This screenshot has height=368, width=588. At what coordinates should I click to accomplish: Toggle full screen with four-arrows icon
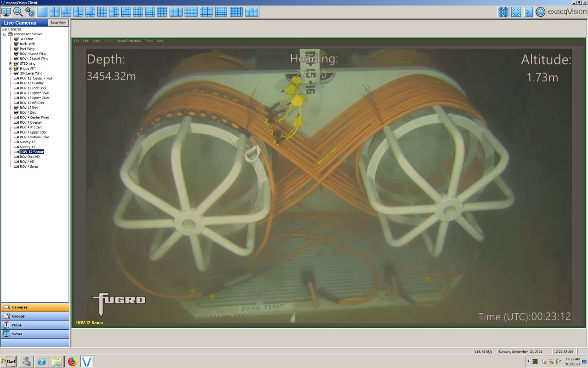516,12
